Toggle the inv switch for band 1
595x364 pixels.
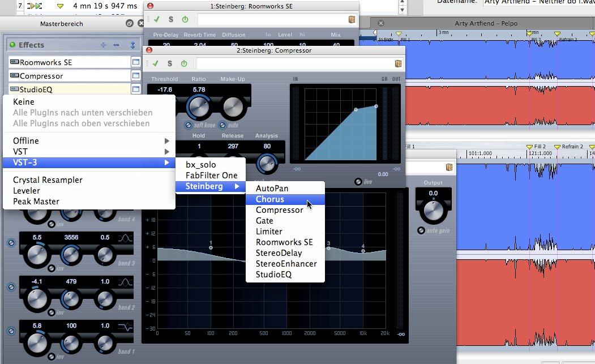51,357
